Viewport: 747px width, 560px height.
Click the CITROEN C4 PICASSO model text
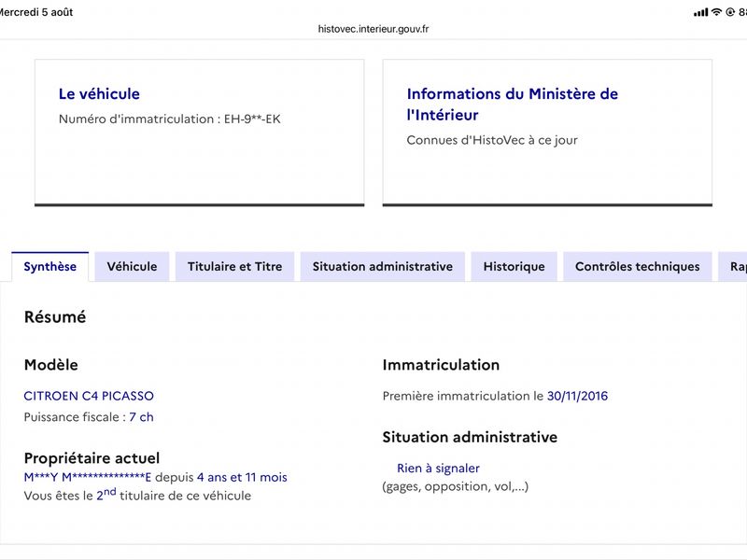(x=89, y=396)
